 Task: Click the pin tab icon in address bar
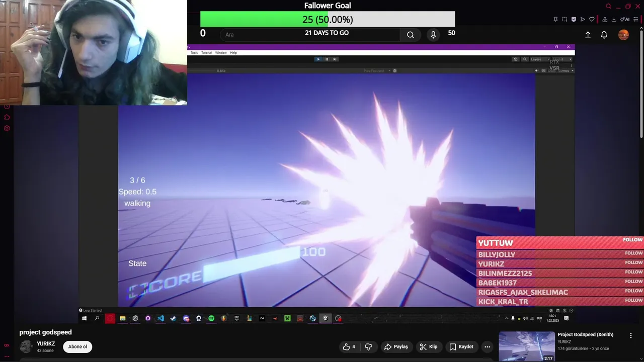tap(555, 20)
